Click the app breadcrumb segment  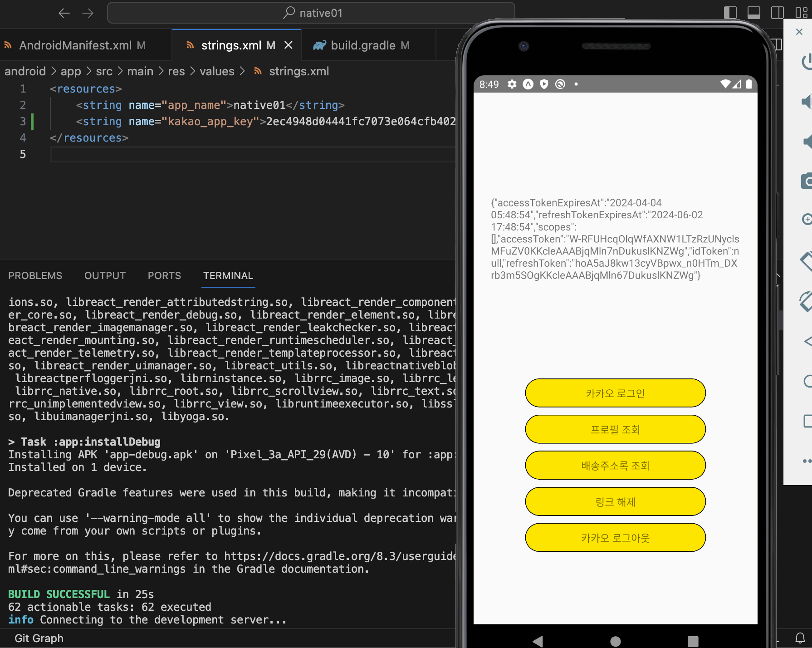click(71, 71)
